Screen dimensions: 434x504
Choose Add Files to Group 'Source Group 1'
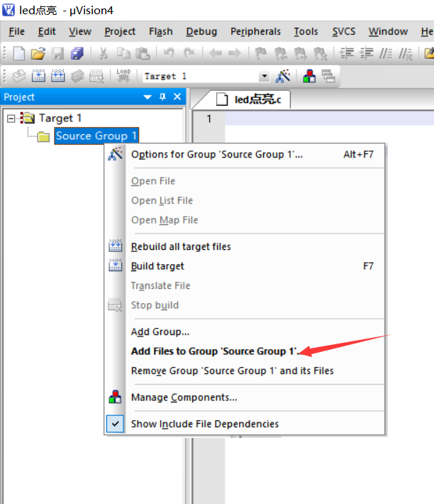245,351
